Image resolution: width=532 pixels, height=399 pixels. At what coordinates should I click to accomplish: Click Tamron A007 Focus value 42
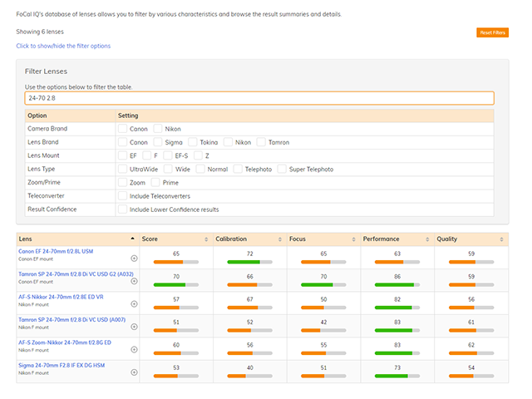click(x=323, y=322)
